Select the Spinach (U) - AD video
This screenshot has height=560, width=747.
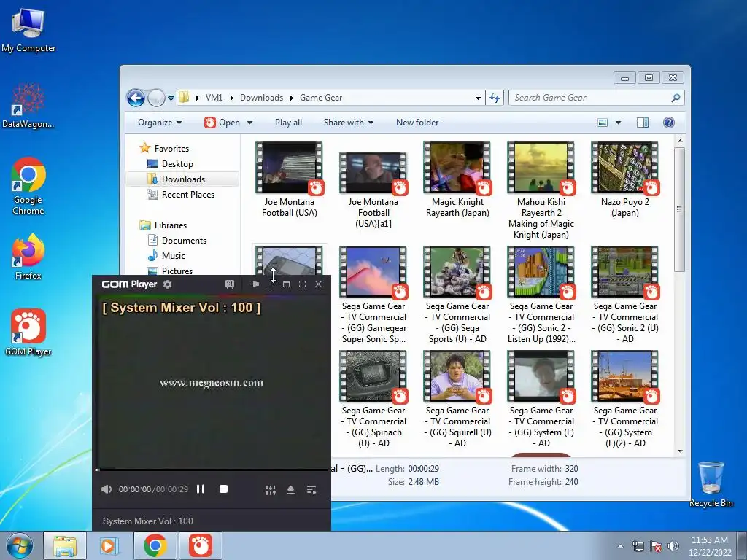point(373,399)
